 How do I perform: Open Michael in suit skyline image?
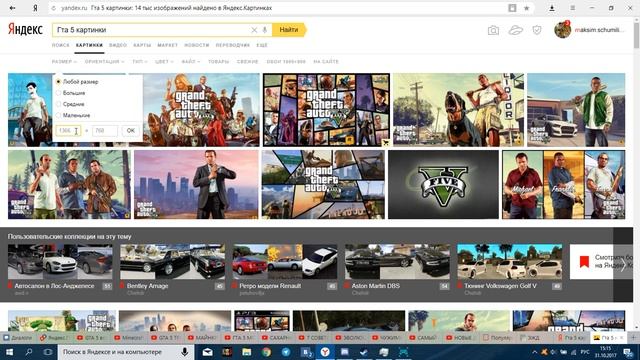point(196,184)
